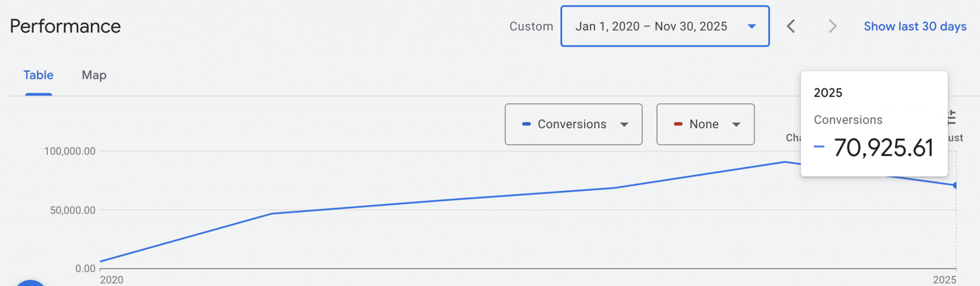
Task: Go to the previous date range arrow
Action: pyautogui.click(x=791, y=26)
